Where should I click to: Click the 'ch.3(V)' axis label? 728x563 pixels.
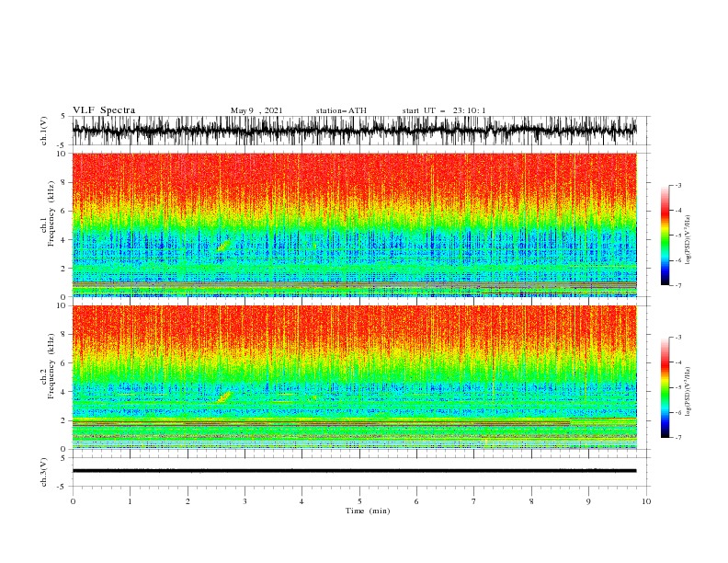pos(44,472)
